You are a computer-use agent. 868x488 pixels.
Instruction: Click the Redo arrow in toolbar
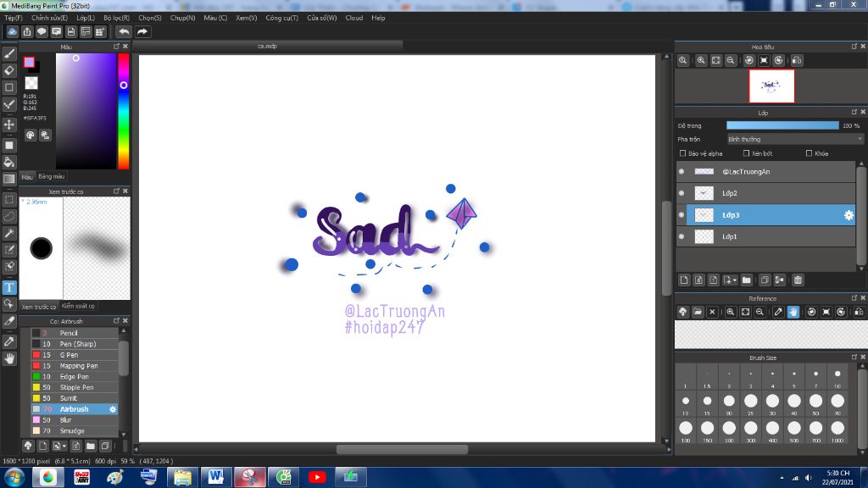point(142,31)
